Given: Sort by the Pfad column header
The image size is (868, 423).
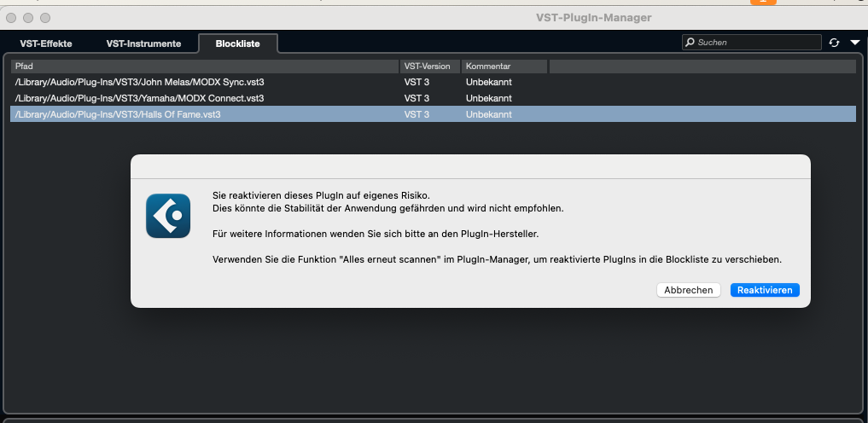Looking at the screenshot, I should (x=205, y=67).
